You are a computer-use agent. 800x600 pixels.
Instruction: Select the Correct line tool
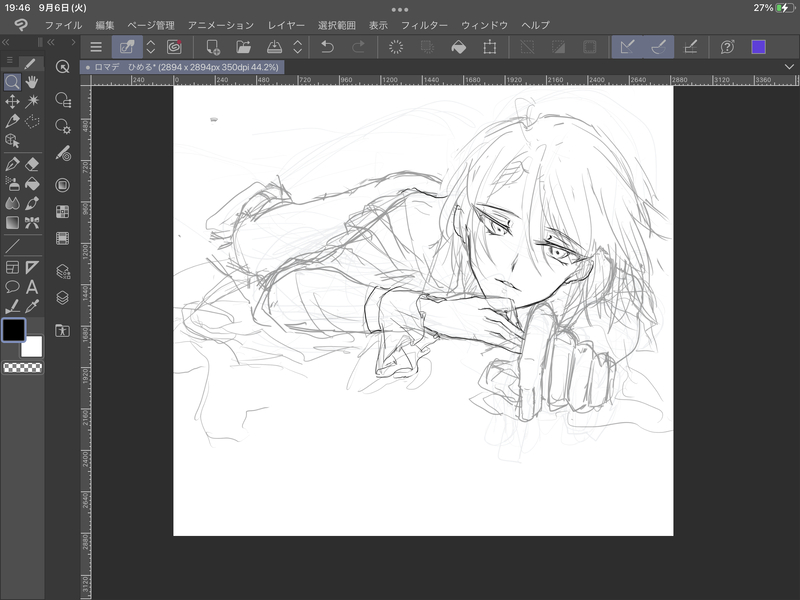click(12, 306)
